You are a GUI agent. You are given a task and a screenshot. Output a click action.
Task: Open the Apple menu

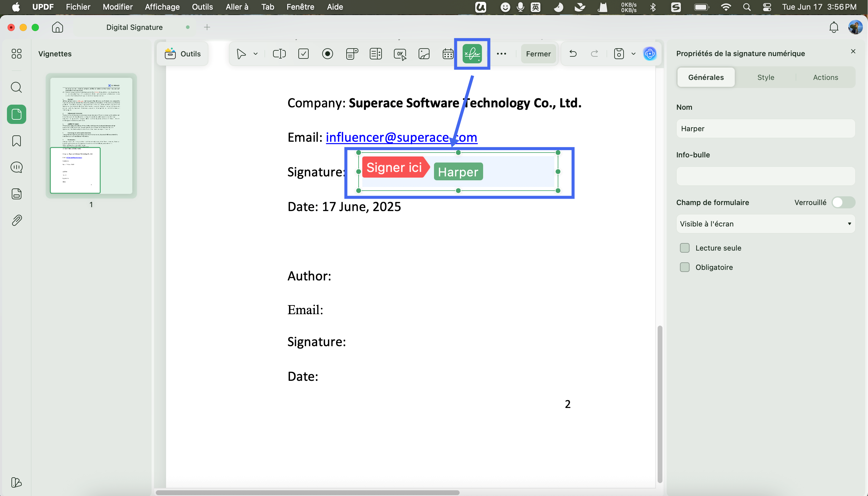tap(16, 7)
